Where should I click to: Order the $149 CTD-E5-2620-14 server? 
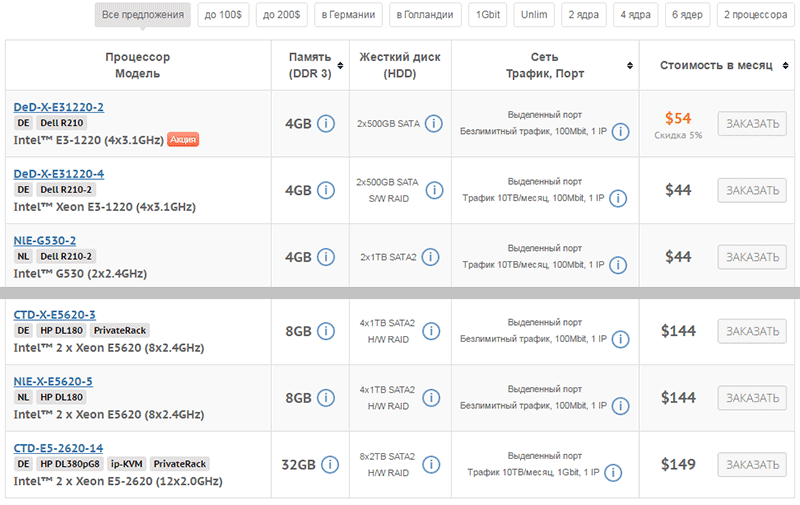[x=752, y=465]
